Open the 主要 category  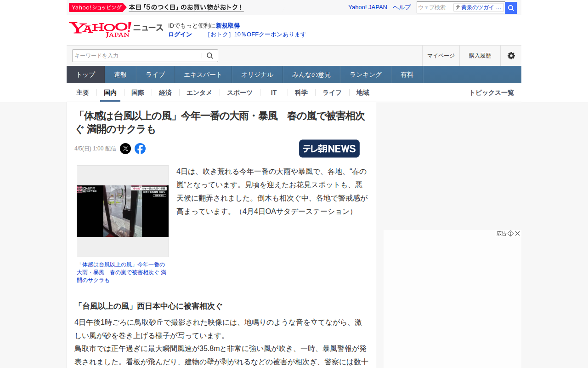pos(83,92)
